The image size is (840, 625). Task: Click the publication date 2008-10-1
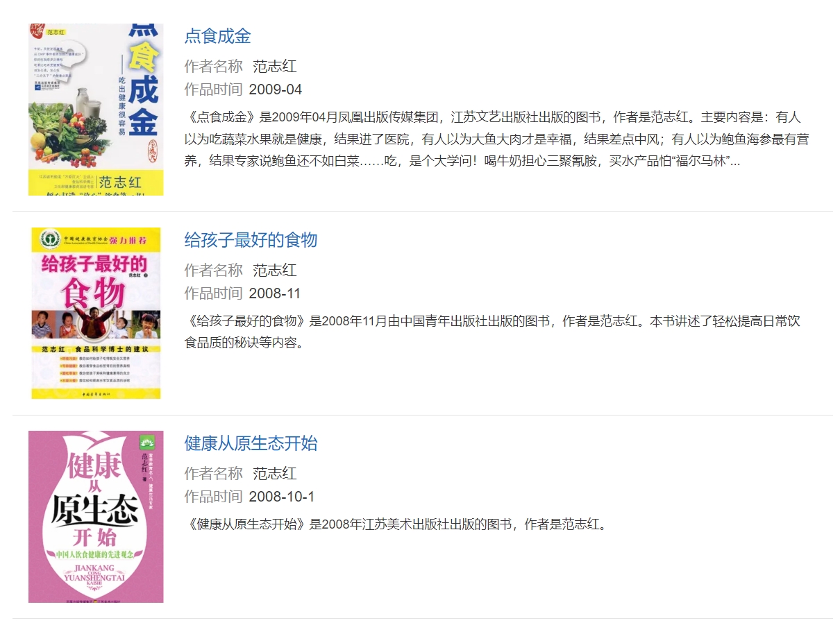point(282,497)
